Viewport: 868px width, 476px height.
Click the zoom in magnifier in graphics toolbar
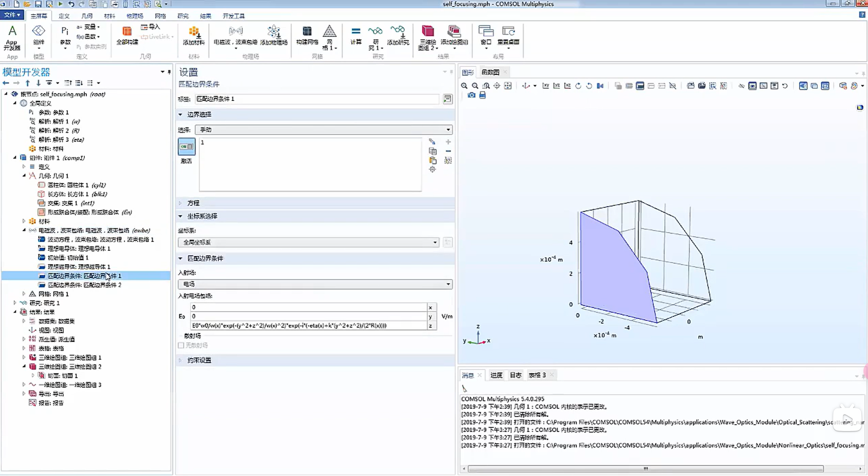coord(464,86)
